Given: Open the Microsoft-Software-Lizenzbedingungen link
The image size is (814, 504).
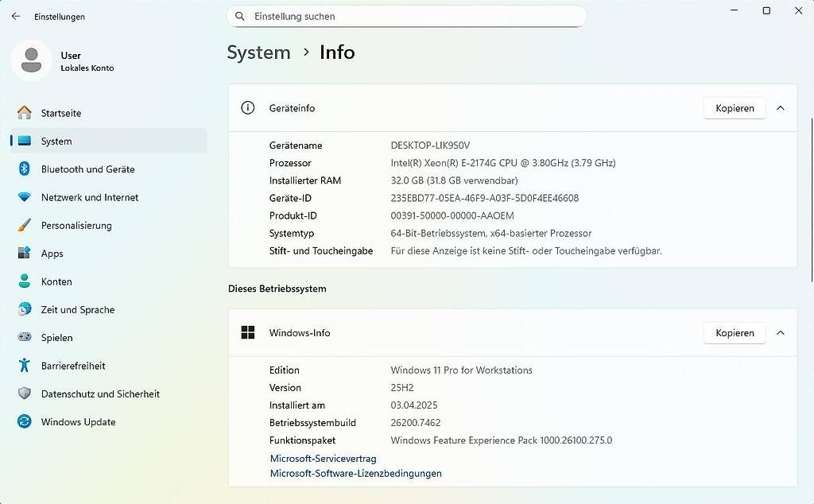Looking at the screenshot, I should coord(355,473).
